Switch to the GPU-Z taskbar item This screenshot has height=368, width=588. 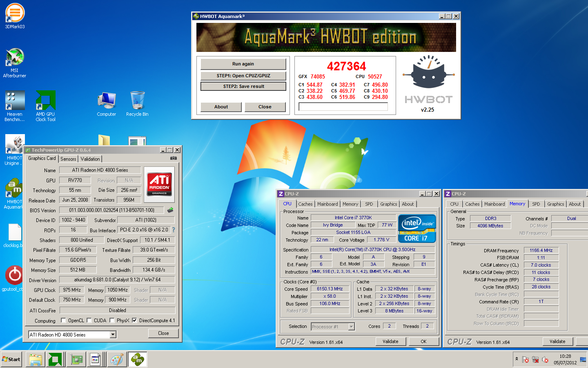point(76,360)
